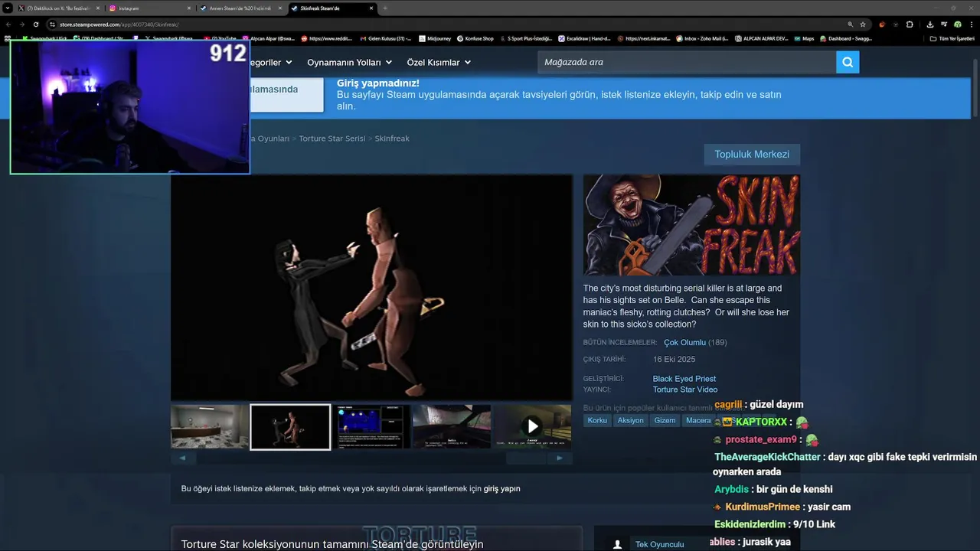Open the browser downloads icon

929,24
